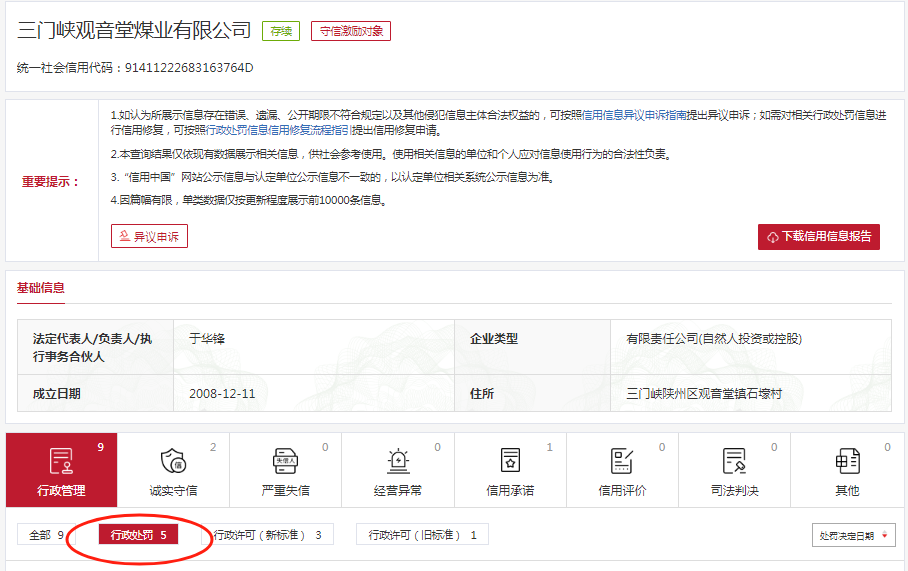Select the 信用承诺 document icon
Image resolution: width=908 pixels, height=571 pixels.
(x=510, y=461)
